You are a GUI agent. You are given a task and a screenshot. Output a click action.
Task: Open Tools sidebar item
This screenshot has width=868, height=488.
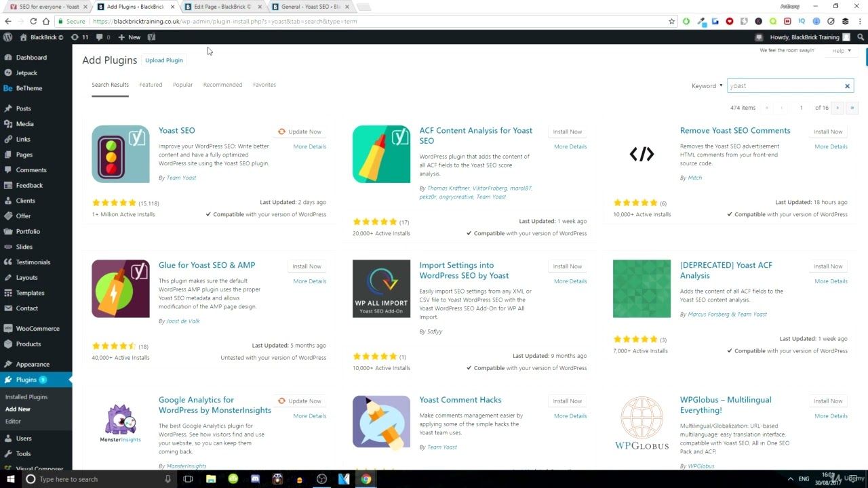pyautogui.click(x=23, y=454)
